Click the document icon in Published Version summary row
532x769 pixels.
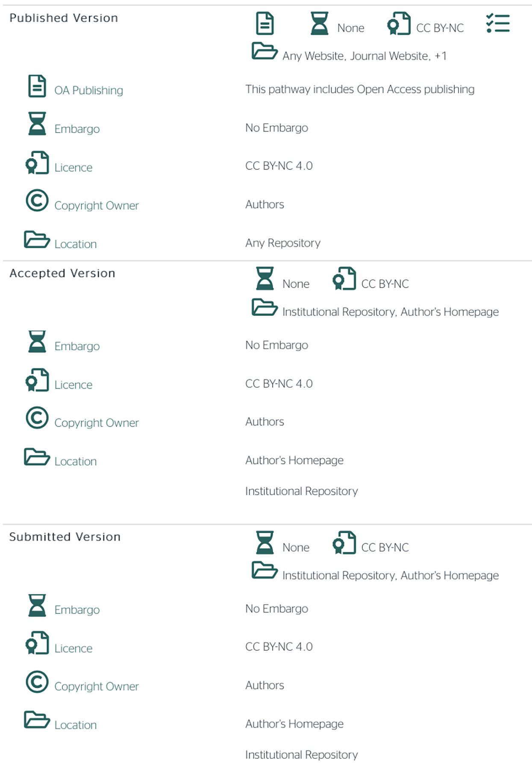tap(265, 24)
